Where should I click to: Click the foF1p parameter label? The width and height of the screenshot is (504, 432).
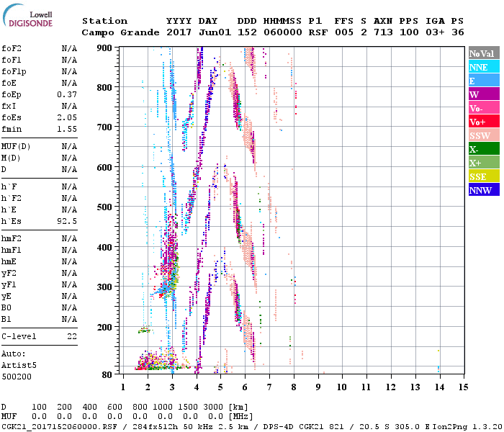(14, 72)
